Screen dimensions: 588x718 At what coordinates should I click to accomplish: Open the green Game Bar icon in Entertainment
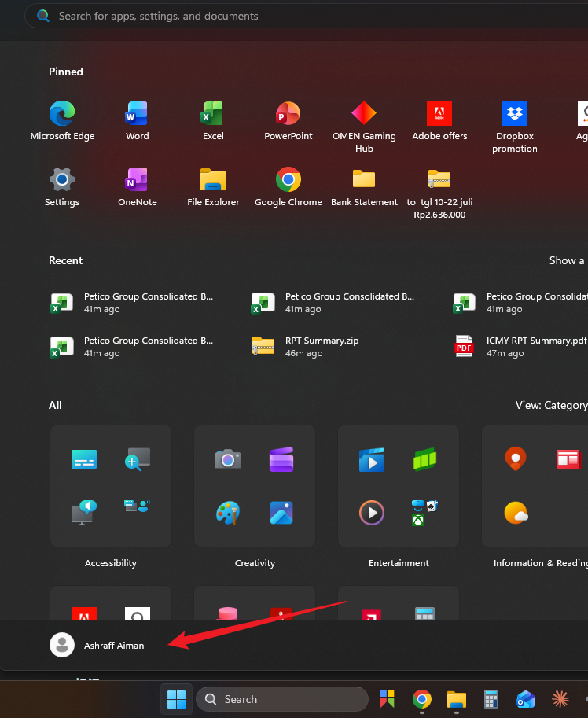tap(424, 459)
